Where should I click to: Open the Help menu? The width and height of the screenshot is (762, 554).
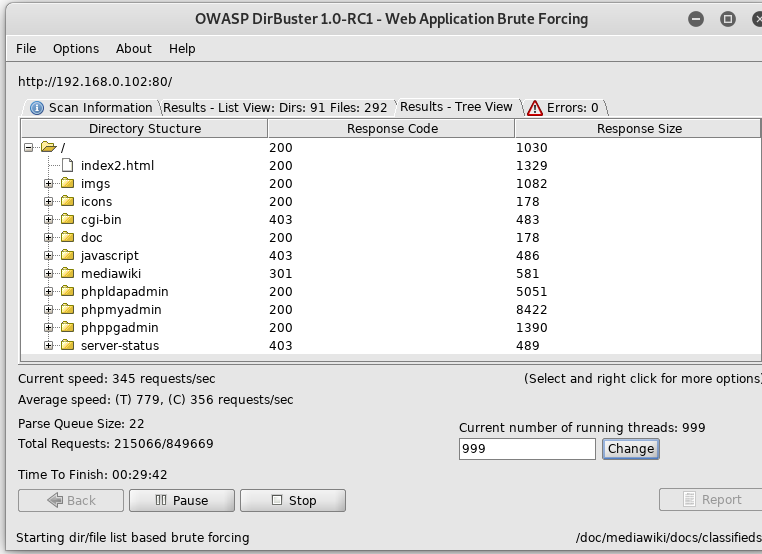tap(182, 49)
